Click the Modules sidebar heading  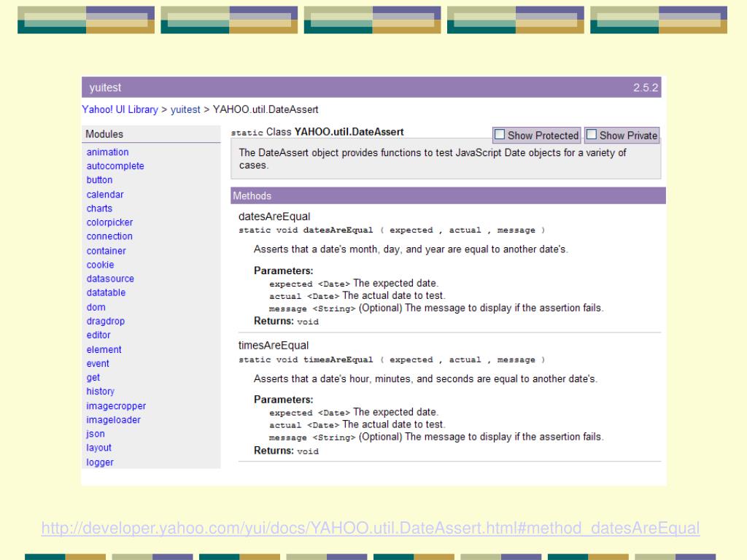104,134
